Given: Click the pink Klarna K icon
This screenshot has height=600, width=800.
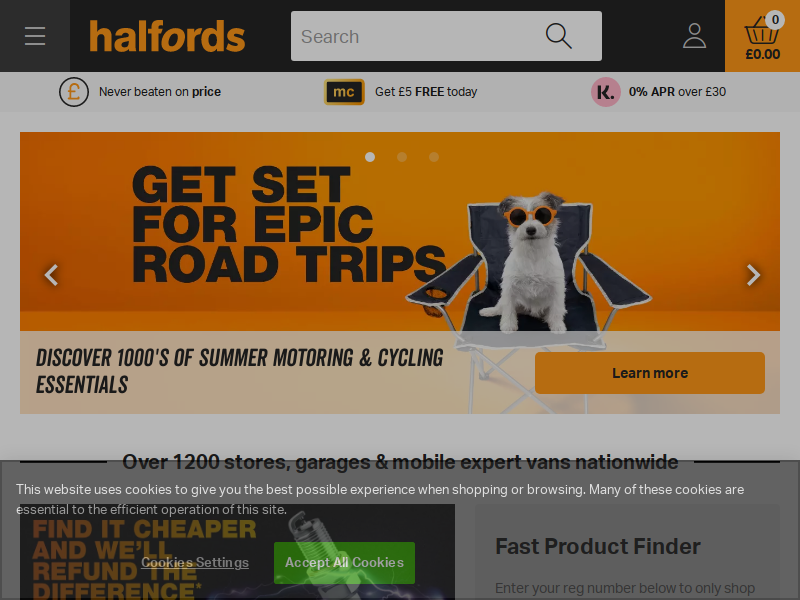Looking at the screenshot, I should (x=606, y=92).
